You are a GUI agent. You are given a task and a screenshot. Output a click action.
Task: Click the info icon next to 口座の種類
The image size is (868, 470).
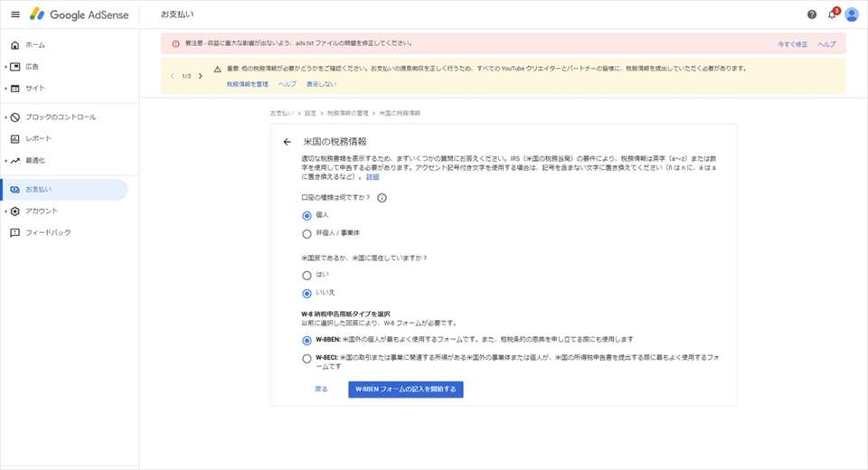382,198
